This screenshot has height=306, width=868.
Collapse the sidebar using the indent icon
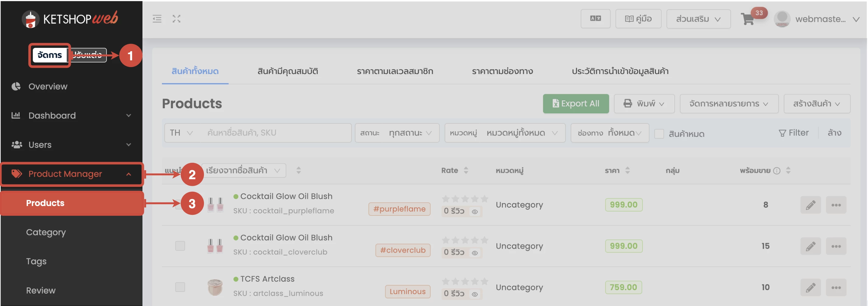157,19
